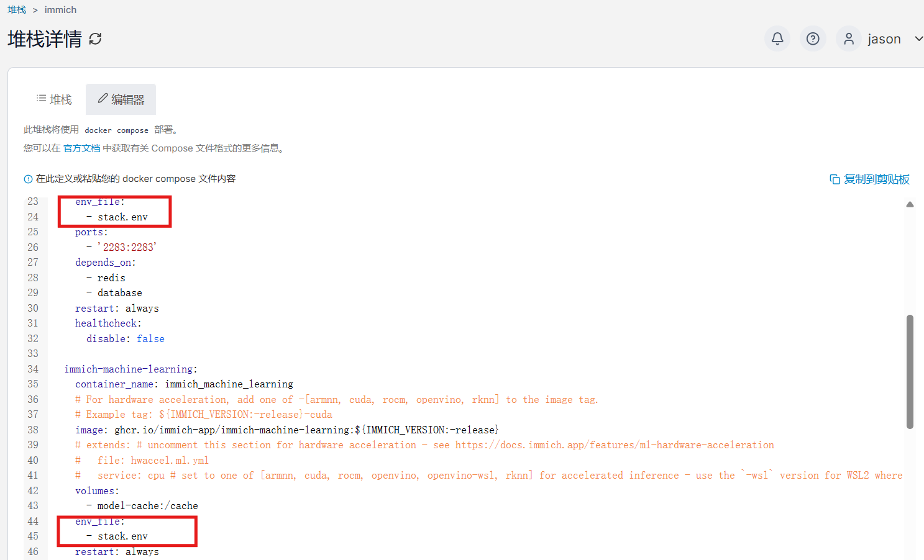Image resolution: width=924 pixels, height=560 pixels.
Task: Open the 官方文档 link
Action: 81,148
